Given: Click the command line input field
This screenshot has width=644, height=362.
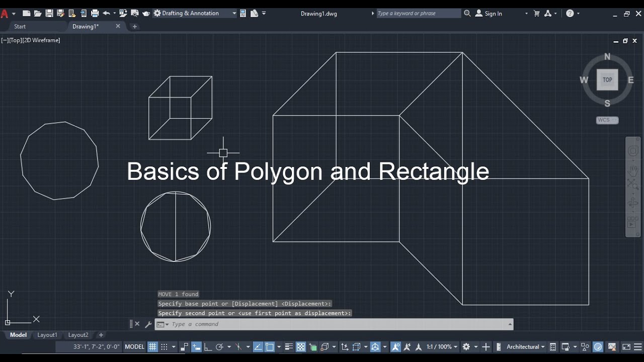Looking at the screenshot, I should (334, 324).
